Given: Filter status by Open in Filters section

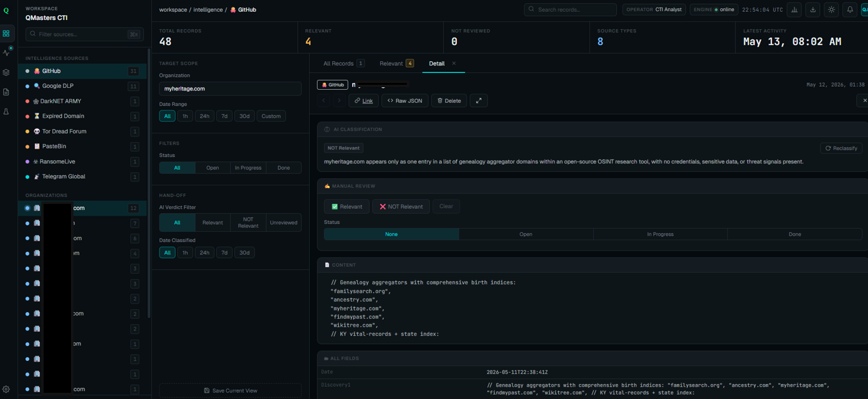Looking at the screenshot, I should (x=212, y=168).
